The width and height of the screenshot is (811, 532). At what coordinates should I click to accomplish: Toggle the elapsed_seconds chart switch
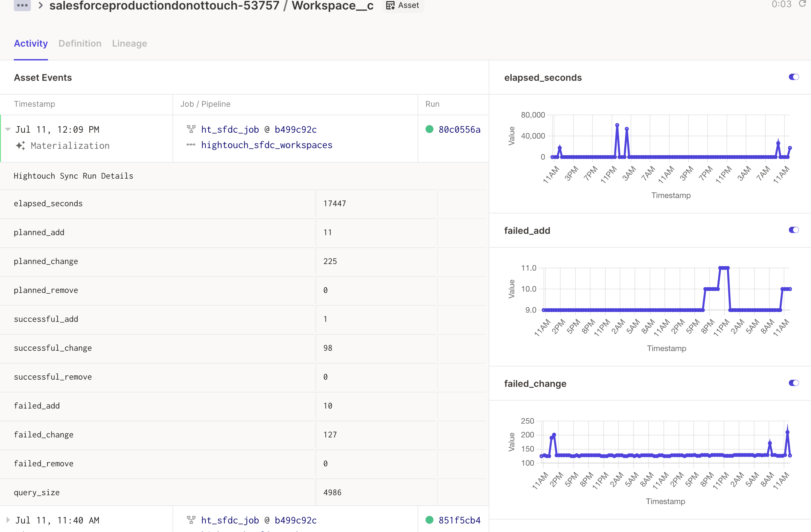[x=794, y=77]
